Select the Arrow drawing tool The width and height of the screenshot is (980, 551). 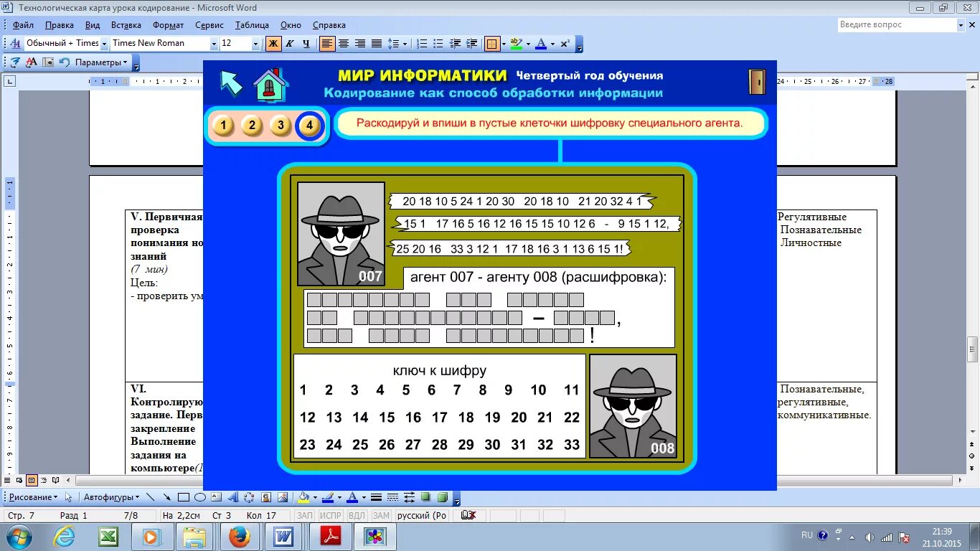coord(167,497)
